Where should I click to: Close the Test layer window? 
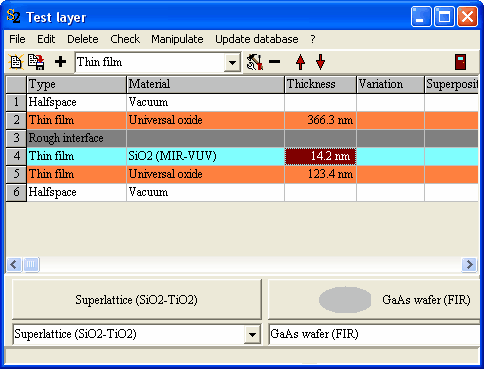point(467,16)
